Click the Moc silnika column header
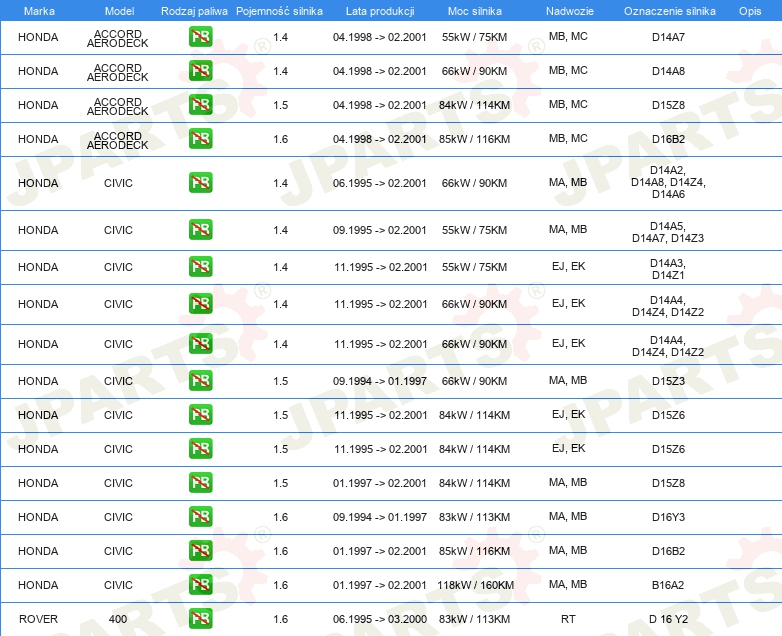 (x=475, y=11)
